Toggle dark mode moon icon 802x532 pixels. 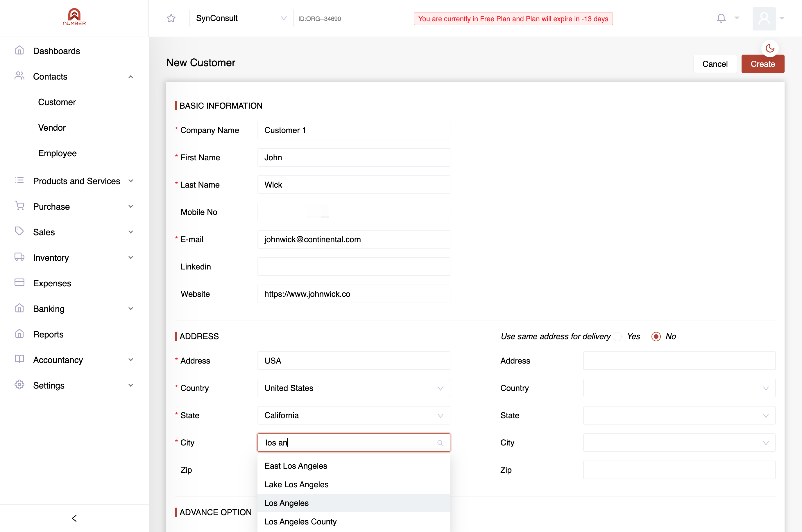(770, 48)
